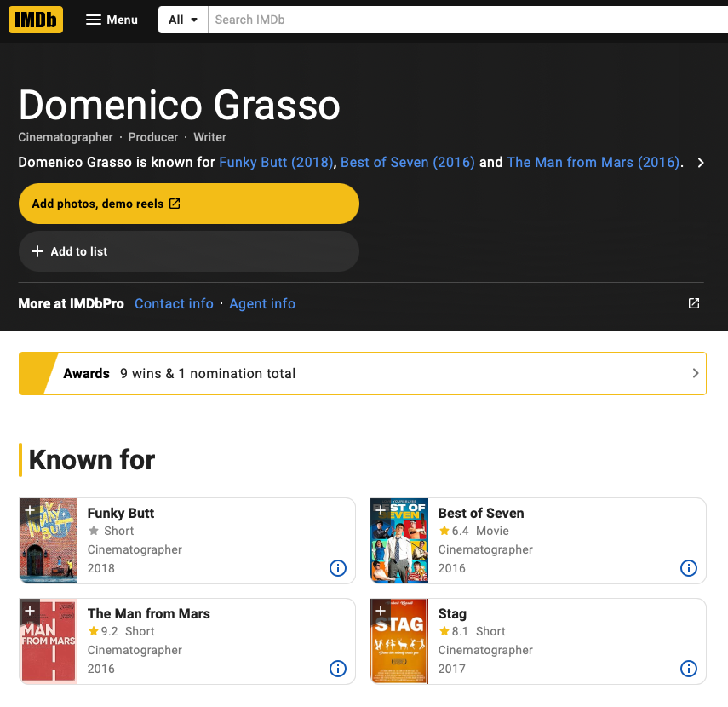Open Agent info link
This screenshot has height=707, width=728.
(x=262, y=303)
